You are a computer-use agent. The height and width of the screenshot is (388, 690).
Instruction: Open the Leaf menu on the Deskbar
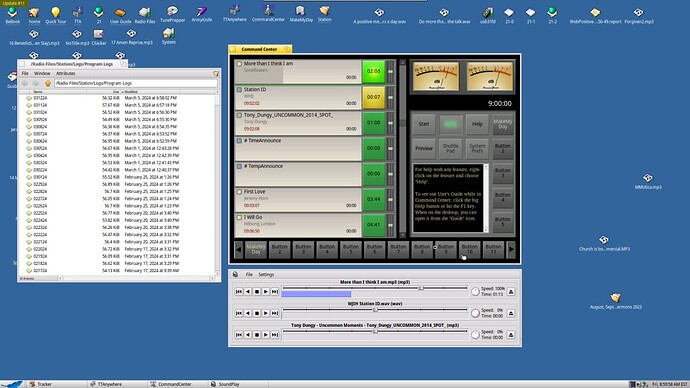[x=12, y=384]
